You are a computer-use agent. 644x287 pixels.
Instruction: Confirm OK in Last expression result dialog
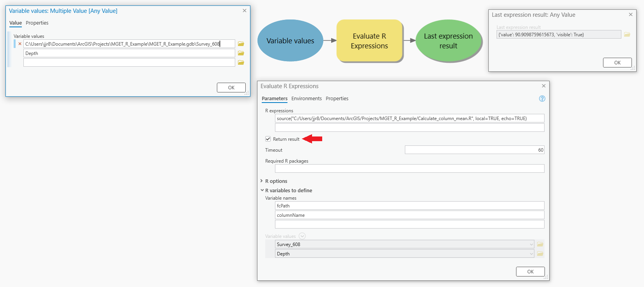tap(617, 62)
